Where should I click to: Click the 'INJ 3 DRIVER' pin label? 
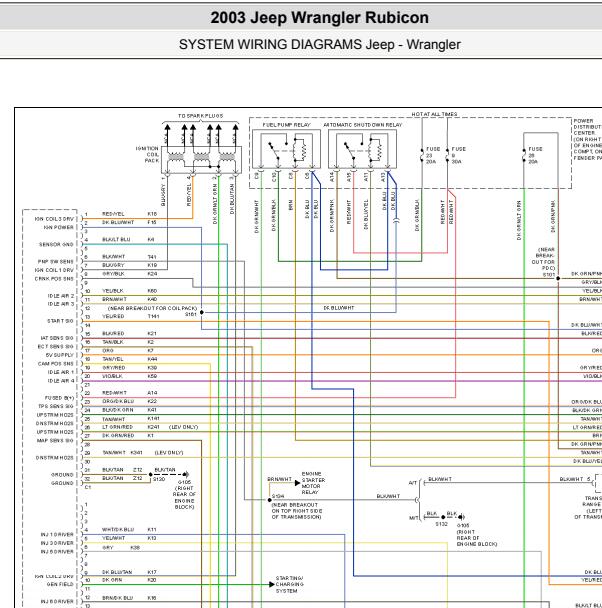(57, 543)
